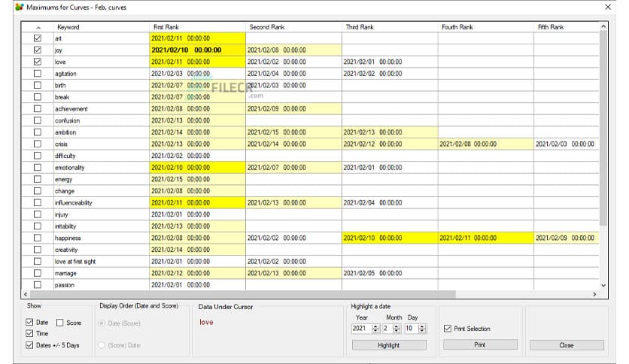This screenshot has height=364, width=629.
Task: Select crisis Fifth Rank date 2021/02/03
Action: [567, 144]
